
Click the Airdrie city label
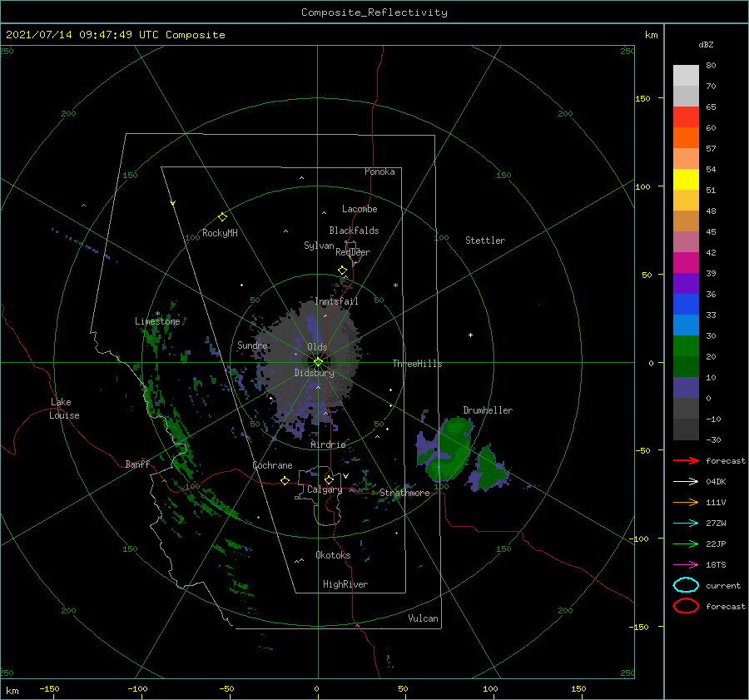pos(328,444)
